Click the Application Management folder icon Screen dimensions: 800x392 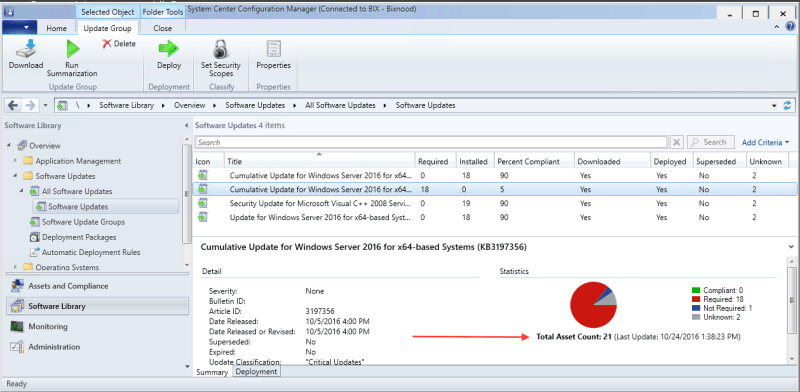(28, 161)
